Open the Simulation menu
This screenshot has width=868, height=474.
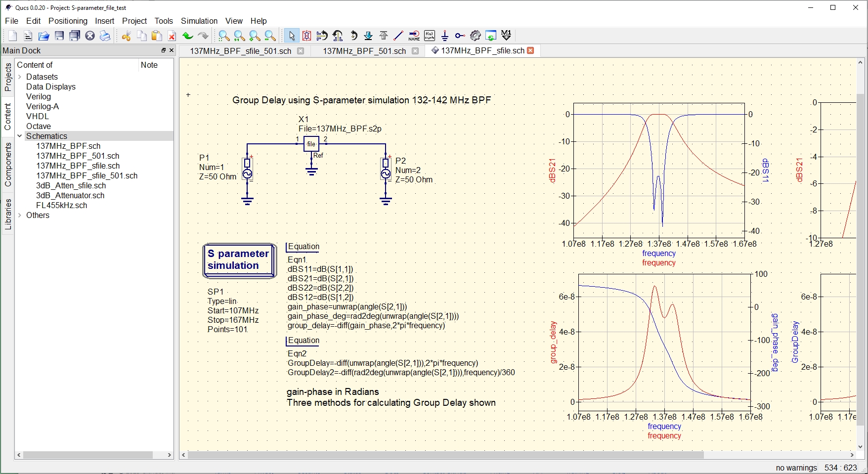tap(199, 21)
